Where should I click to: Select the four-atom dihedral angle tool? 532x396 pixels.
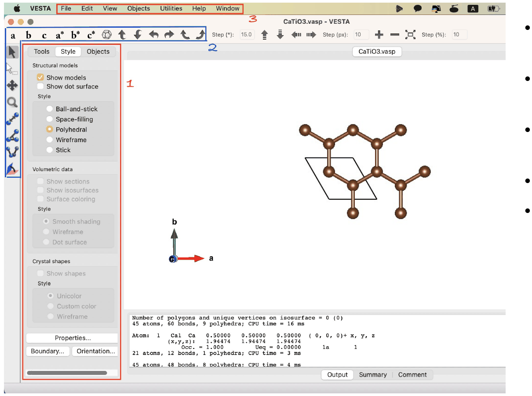(x=12, y=152)
